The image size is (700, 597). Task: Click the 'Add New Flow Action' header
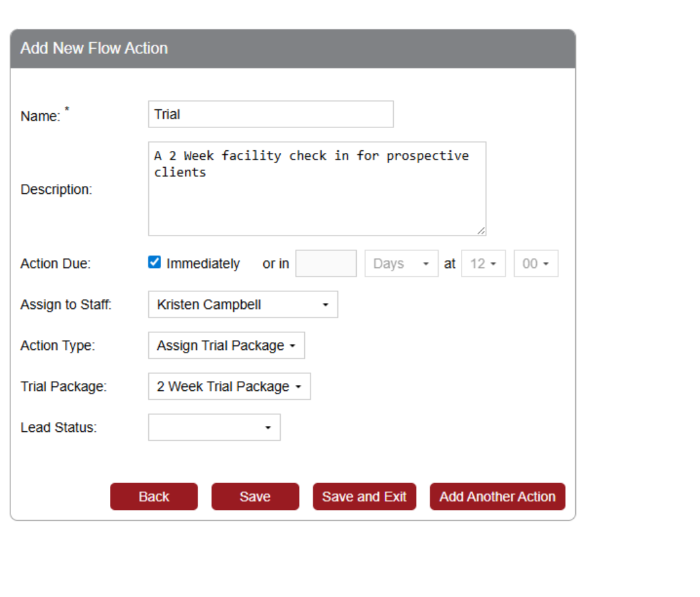click(x=94, y=48)
